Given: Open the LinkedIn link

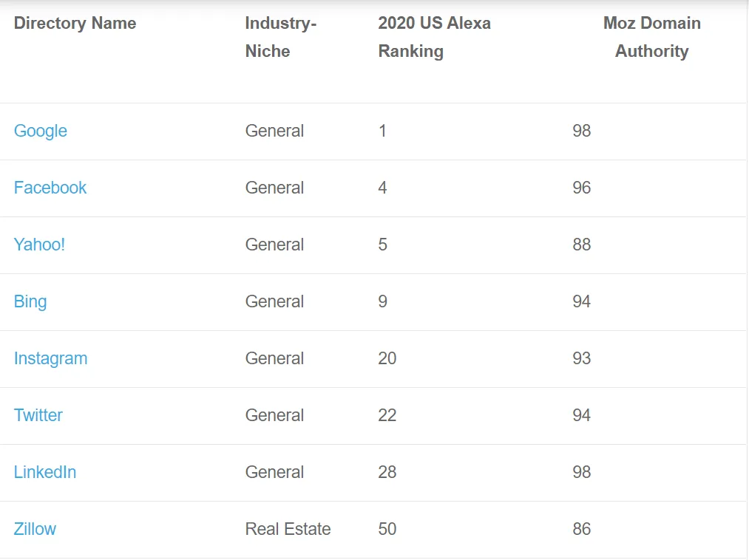Looking at the screenshot, I should point(45,472).
